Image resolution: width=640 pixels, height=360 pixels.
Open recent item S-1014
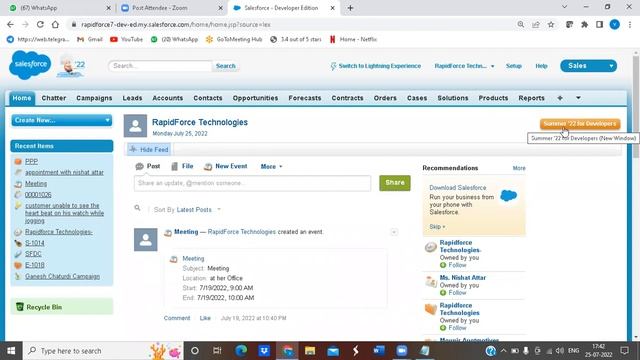(34, 243)
